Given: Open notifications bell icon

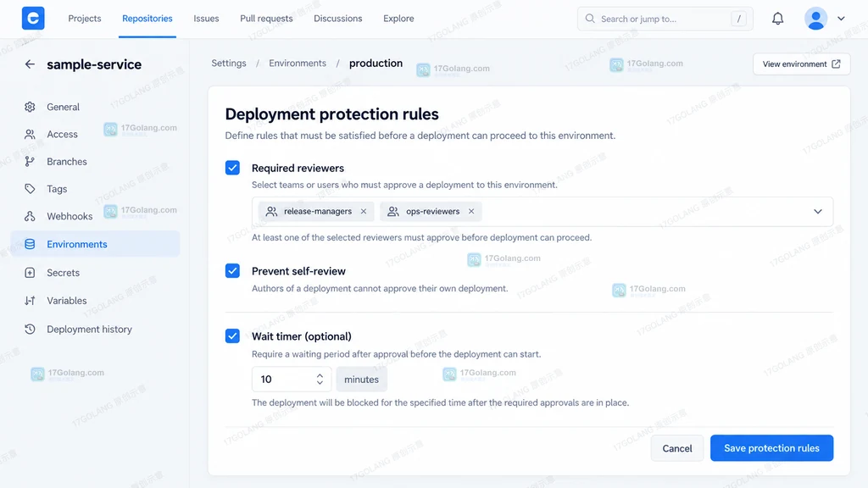Looking at the screenshot, I should [778, 19].
